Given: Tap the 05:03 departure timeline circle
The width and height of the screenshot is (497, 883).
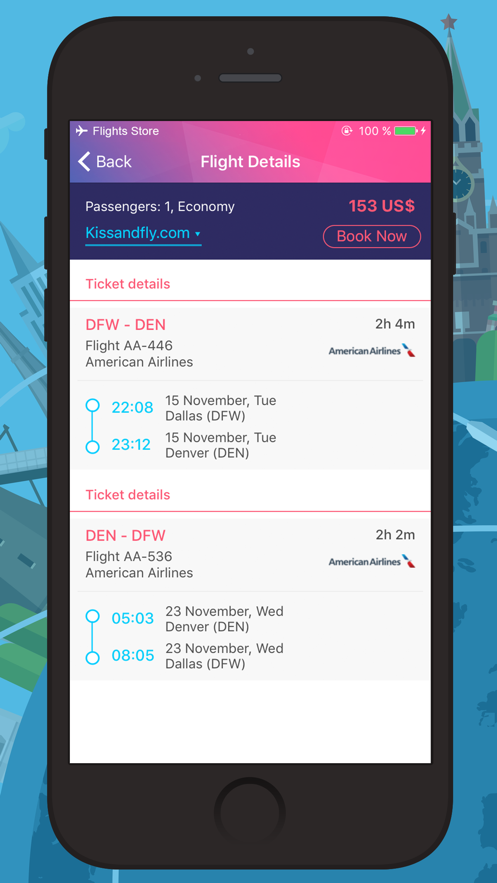Looking at the screenshot, I should (x=92, y=616).
